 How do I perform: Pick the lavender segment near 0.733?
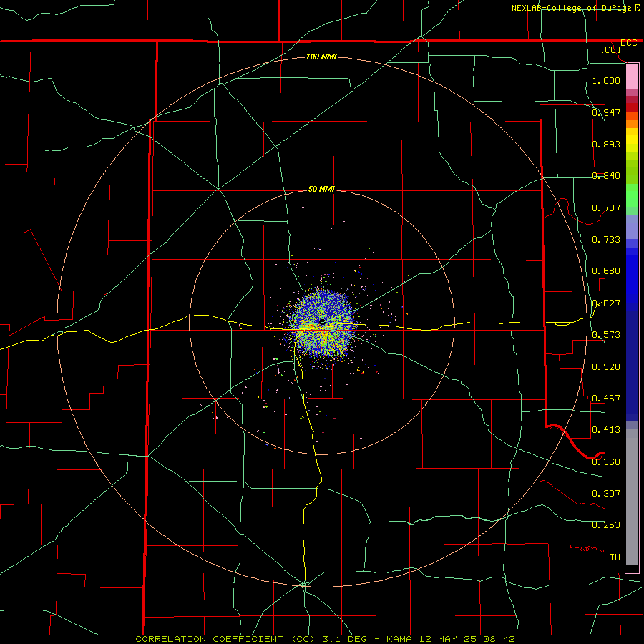pyautogui.click(x=632, y=228)
